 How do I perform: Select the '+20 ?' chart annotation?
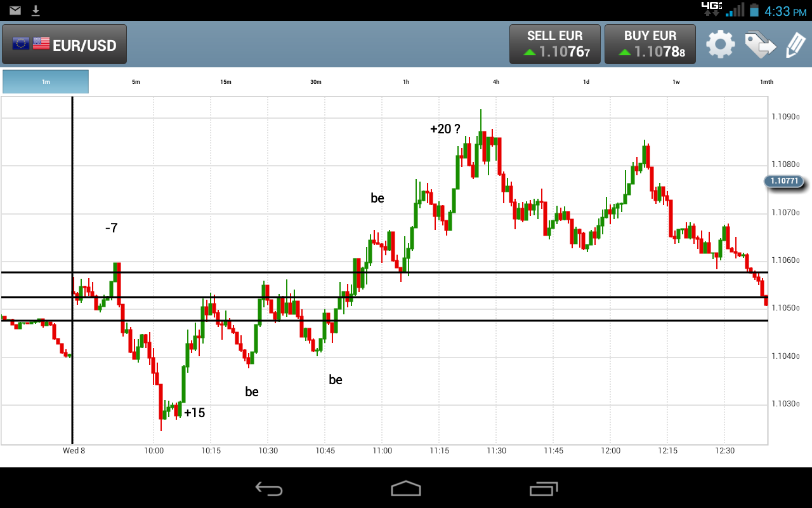445,129
